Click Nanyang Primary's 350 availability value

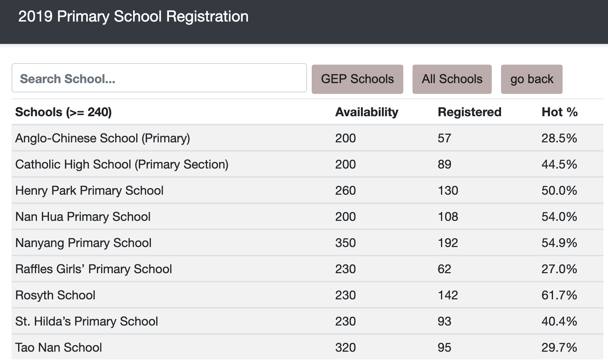(345, 243)
